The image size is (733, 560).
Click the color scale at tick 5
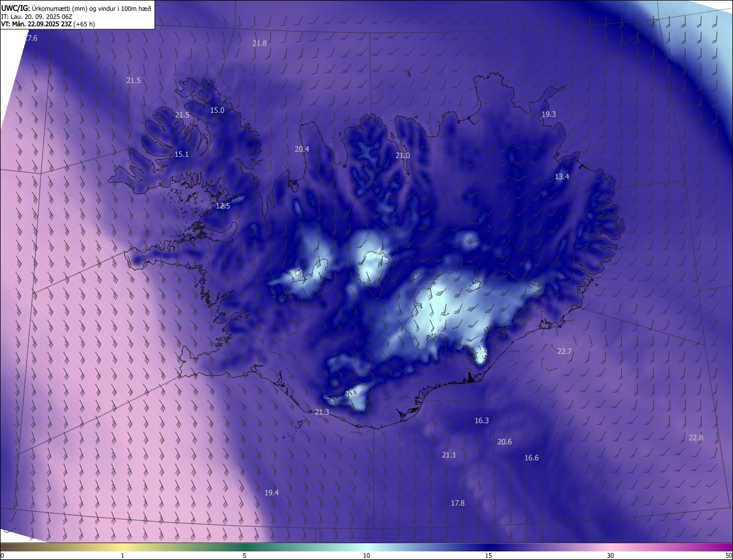(245, 556)
